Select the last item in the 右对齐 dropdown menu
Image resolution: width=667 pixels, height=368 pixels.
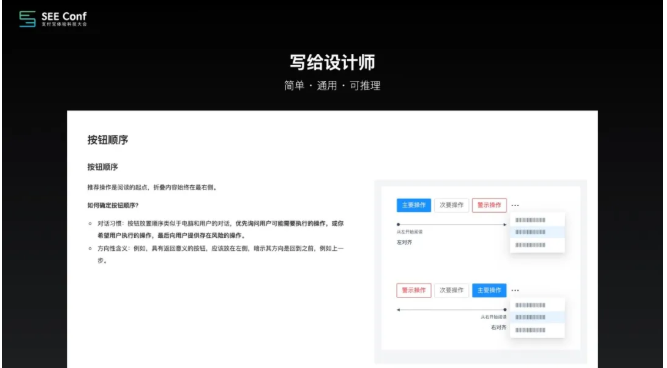click(537, 330)
